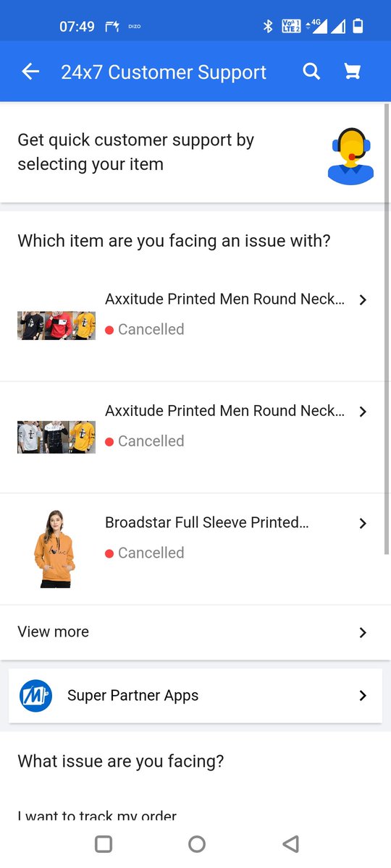
Task: Open first Axxitude t-shirts thumbnail
Action: 56,325
